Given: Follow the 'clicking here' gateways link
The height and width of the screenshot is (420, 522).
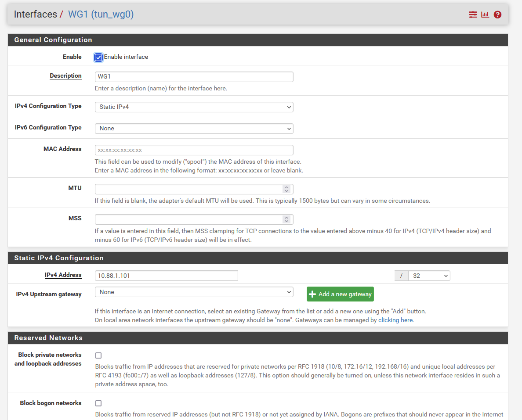Looking at the screenshot, I should (x=395, y=320).
